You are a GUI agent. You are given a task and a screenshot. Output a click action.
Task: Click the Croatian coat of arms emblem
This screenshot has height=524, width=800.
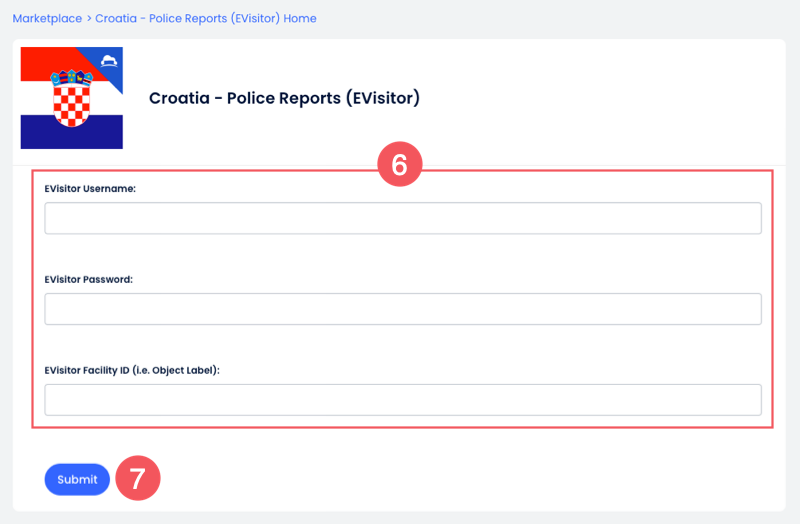72,98
